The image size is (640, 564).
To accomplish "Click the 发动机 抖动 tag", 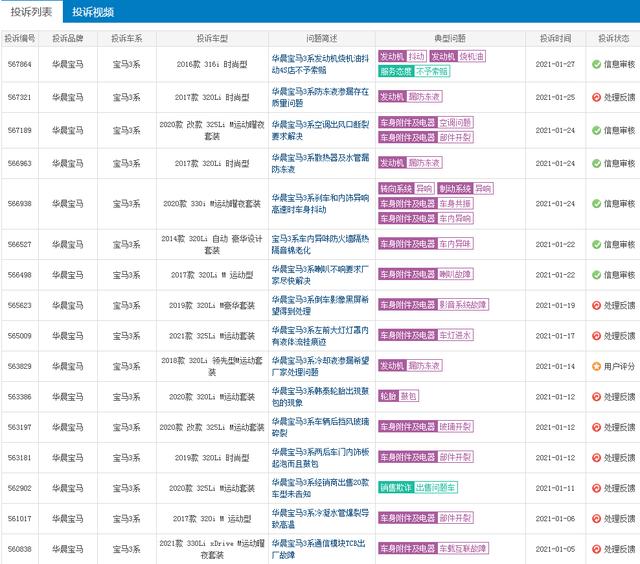I will coord(402,56).
